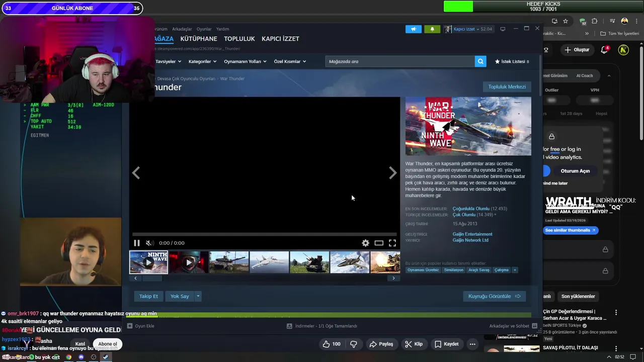This screenshot has height=362, width=644.
Task: Show the next media with right arrow
Action: pos(393,173)
